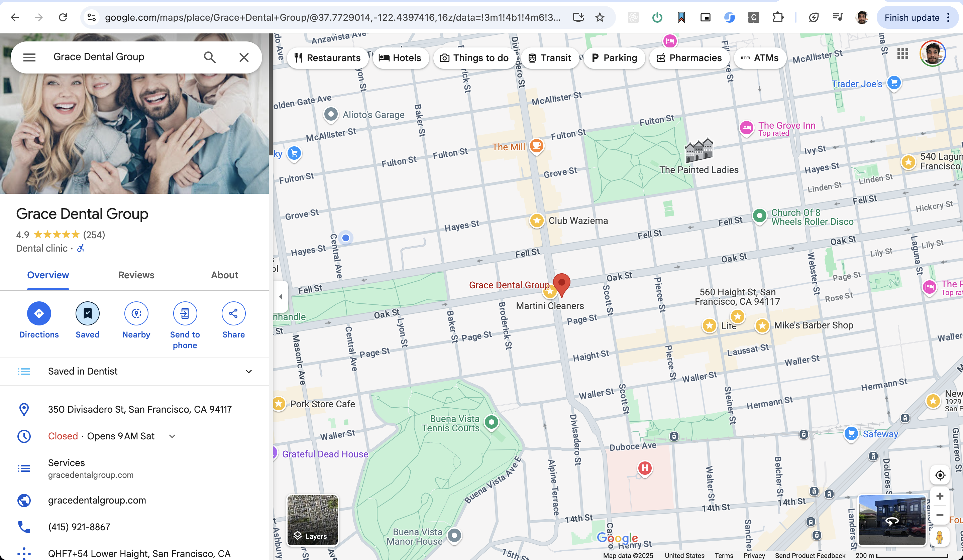Expand the Saved in Dentist list
This screenshot has width=963, height=560.
pos(249,371)
